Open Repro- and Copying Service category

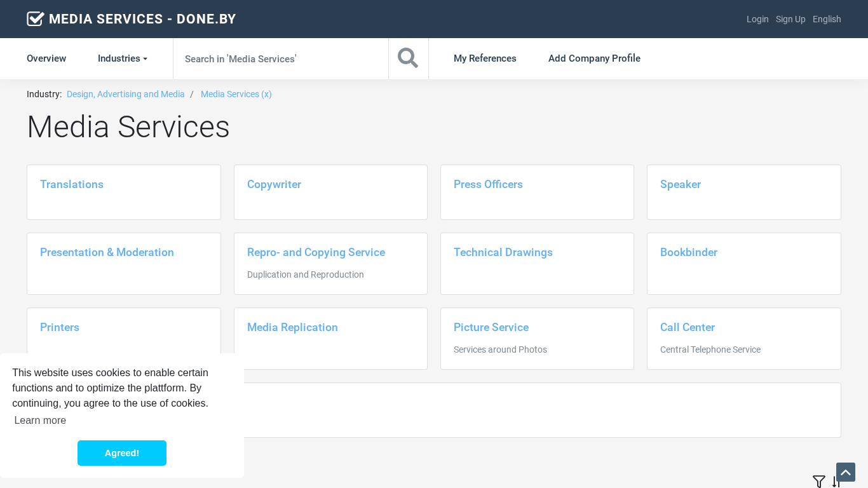(x=316, y=252)
